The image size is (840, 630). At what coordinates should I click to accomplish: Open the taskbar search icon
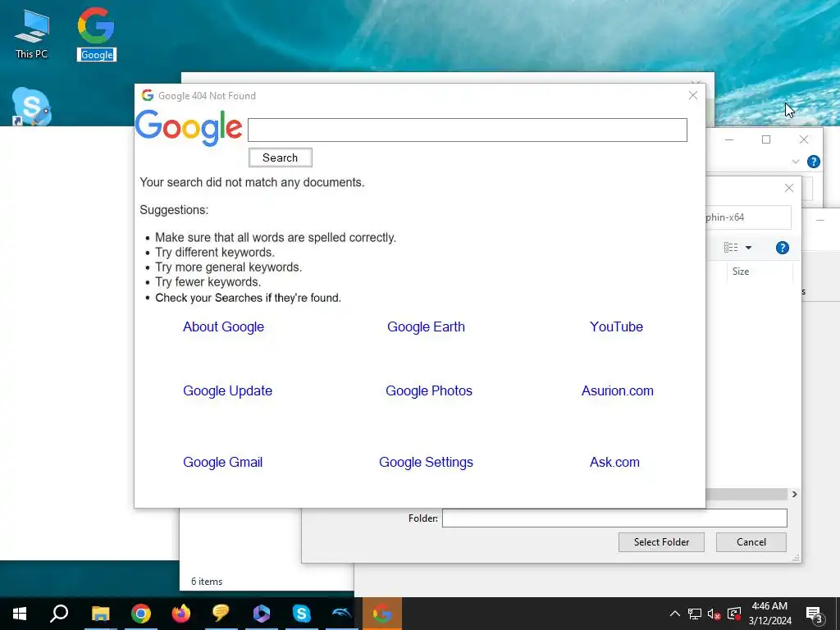point(59,614)
